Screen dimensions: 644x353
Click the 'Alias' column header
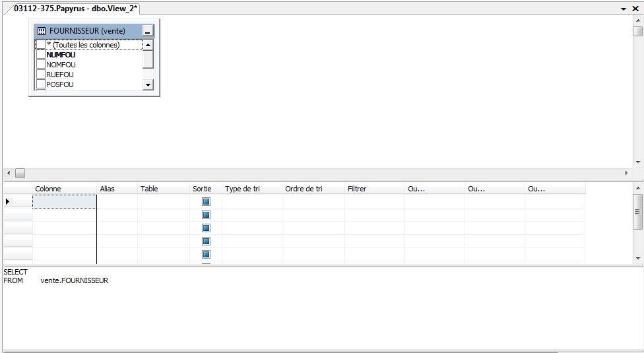107,189
